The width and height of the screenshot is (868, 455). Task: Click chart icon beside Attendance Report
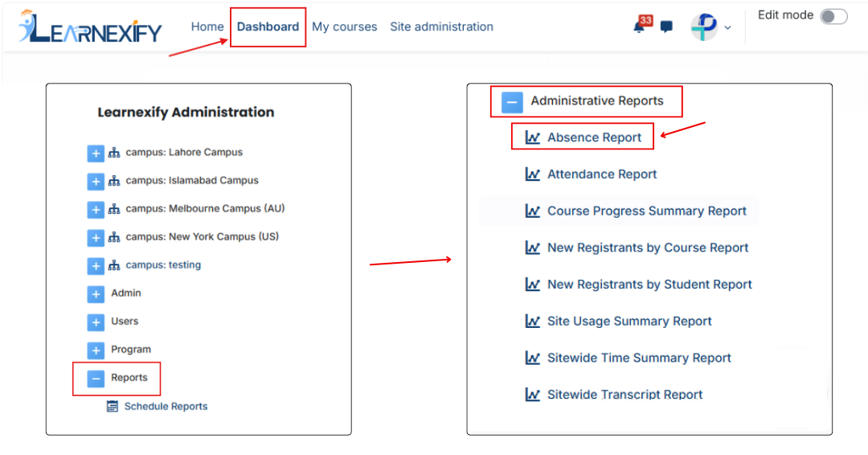[533, 174]
